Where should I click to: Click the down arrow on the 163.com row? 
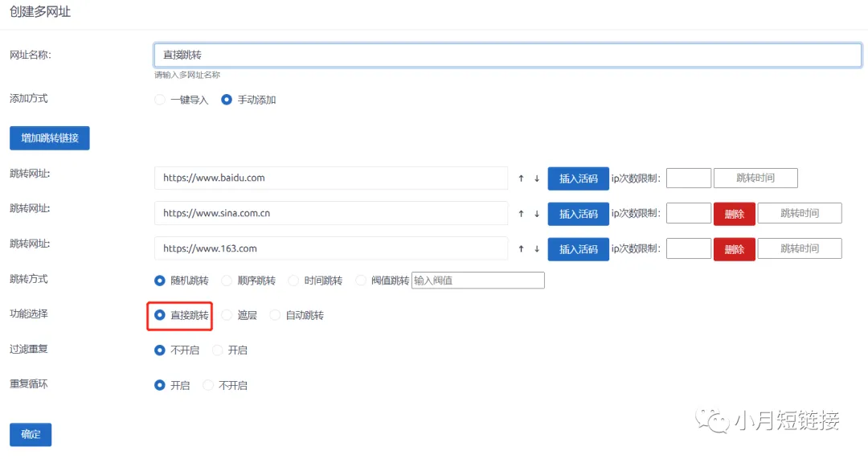click(x=537, y=249)
